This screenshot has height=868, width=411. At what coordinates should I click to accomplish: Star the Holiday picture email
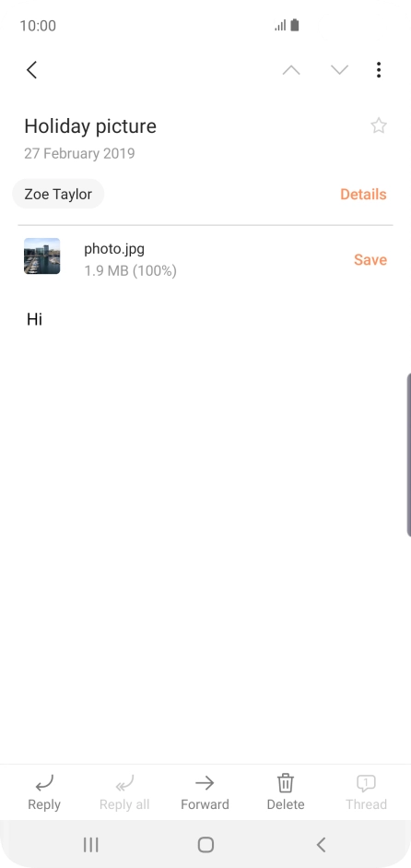click(x=379, y=125)
